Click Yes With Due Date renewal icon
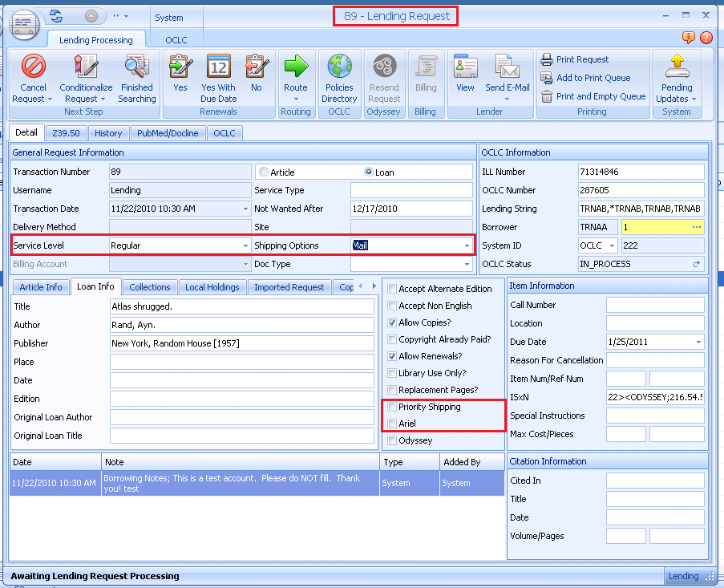The height and width of the screenshot is (588, 724). click(x=218, y=67)
